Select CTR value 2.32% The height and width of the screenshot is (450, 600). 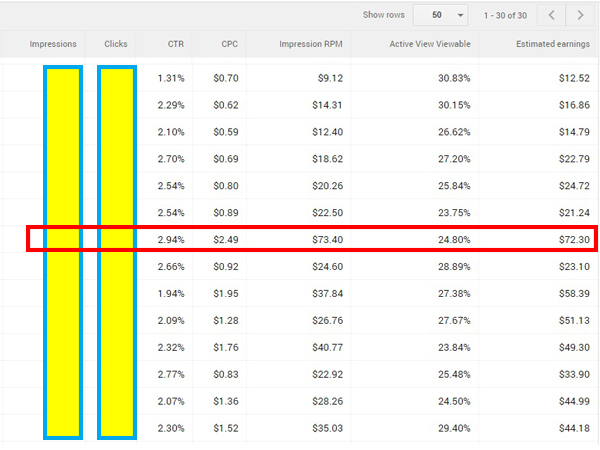coord(171,348)
